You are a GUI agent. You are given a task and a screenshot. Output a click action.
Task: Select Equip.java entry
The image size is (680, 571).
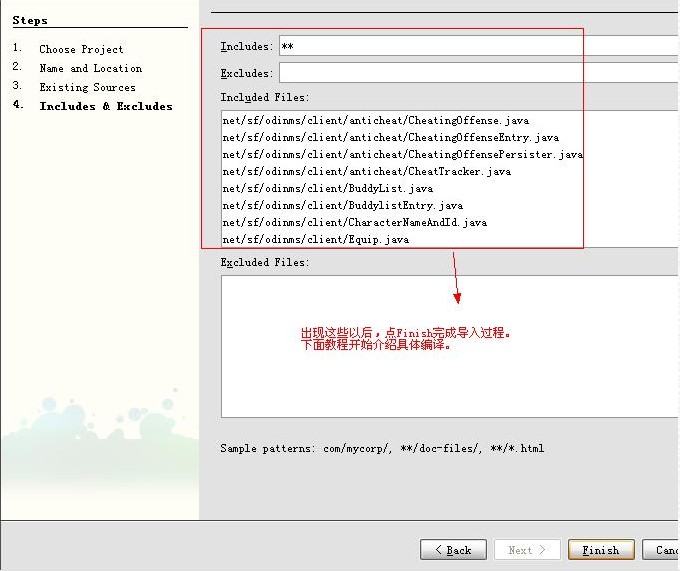[316, 239]
